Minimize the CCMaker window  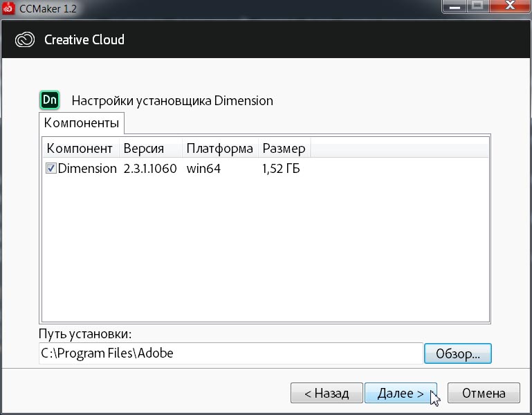click(455, 6)
